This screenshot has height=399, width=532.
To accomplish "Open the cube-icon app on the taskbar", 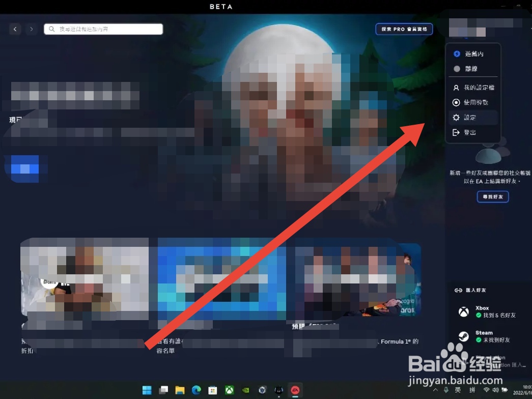I will click(x=262, y=390).
